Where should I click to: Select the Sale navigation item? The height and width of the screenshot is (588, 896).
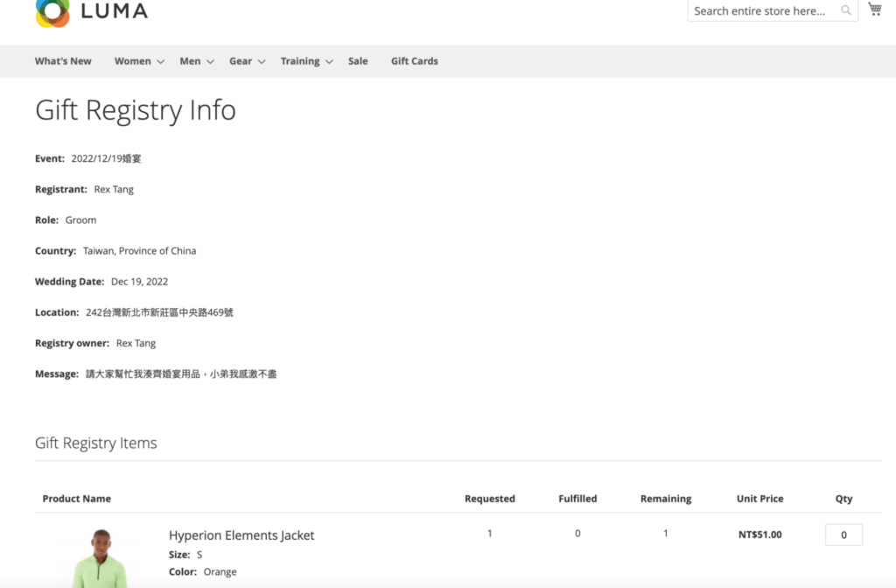pyautogui.click(x=358, y=61)
